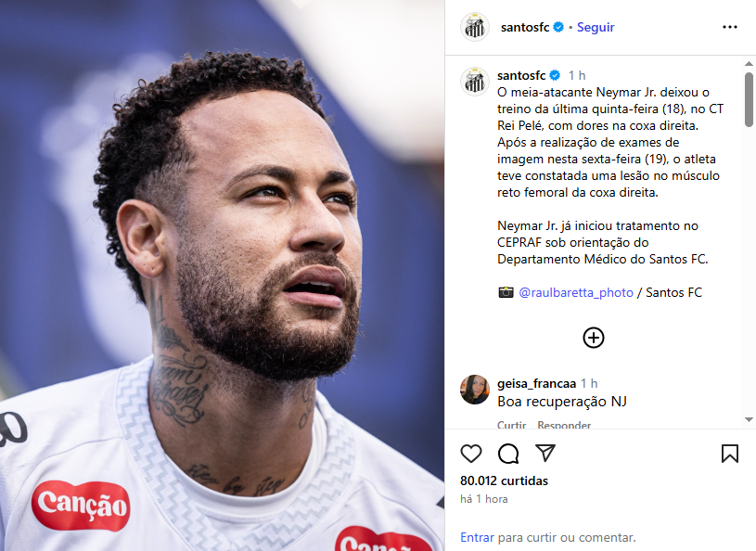756x551 pixels.
Task: Open comments using the speech bubble icon
Action: 508,454
